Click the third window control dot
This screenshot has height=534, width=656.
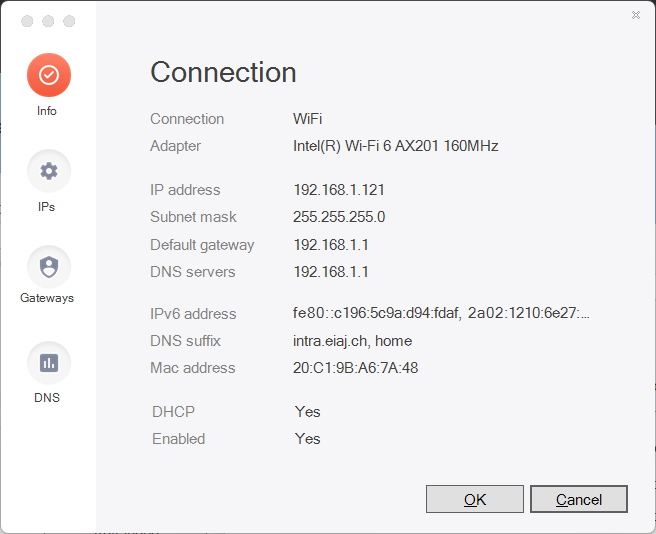click(69, 21)
